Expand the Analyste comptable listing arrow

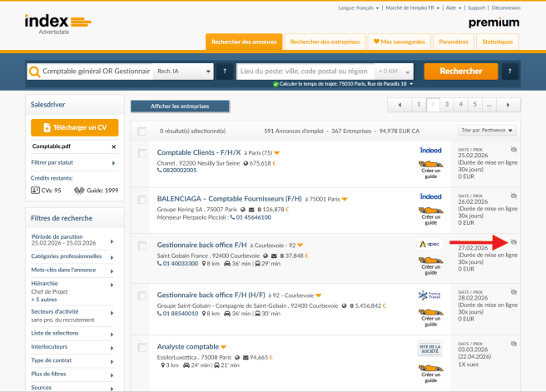[224, 347]
